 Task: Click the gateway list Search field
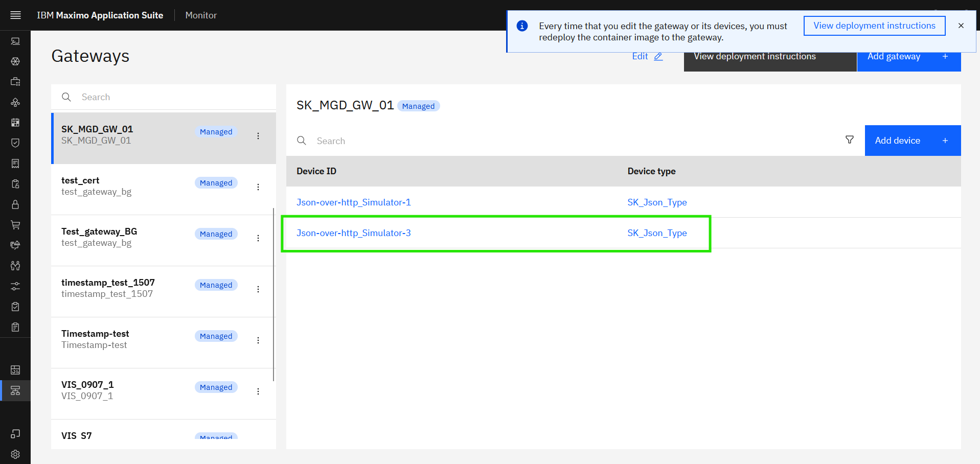pyautogui.click(x=164, y=97)
